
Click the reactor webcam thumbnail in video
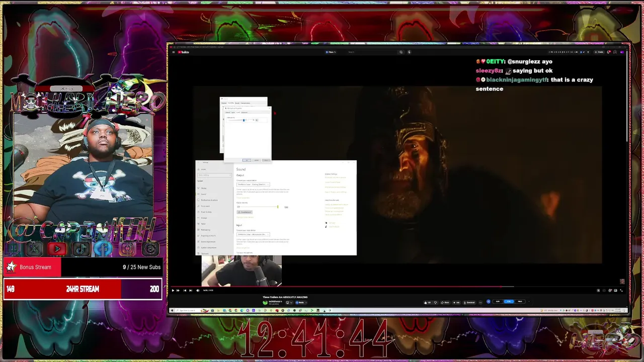[x=242, y=270]
